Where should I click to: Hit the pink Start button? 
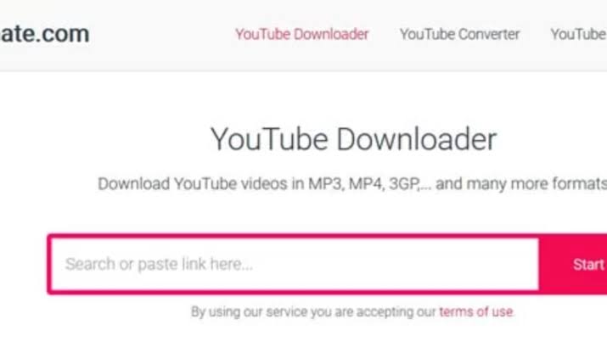(x=575, y=264)
